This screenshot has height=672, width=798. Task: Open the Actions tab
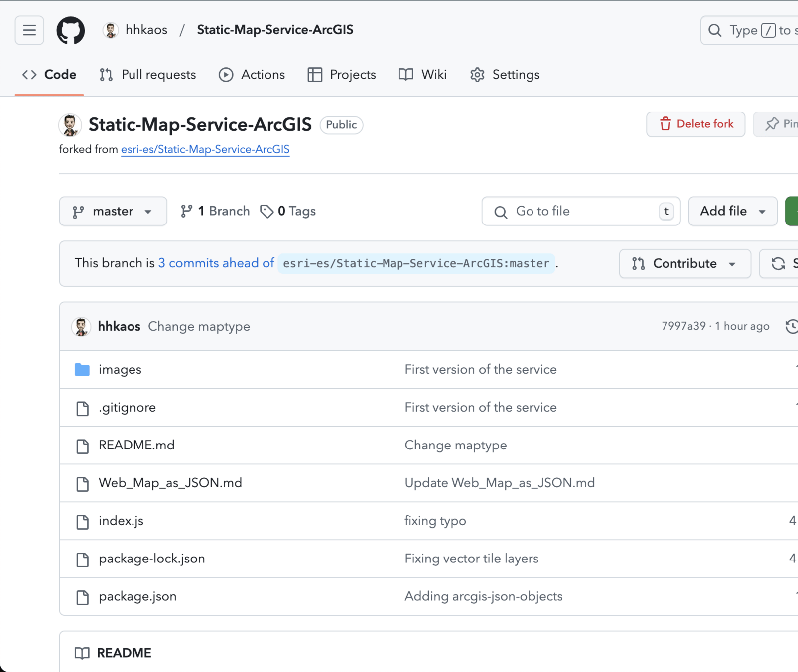[x=252, y=75]
